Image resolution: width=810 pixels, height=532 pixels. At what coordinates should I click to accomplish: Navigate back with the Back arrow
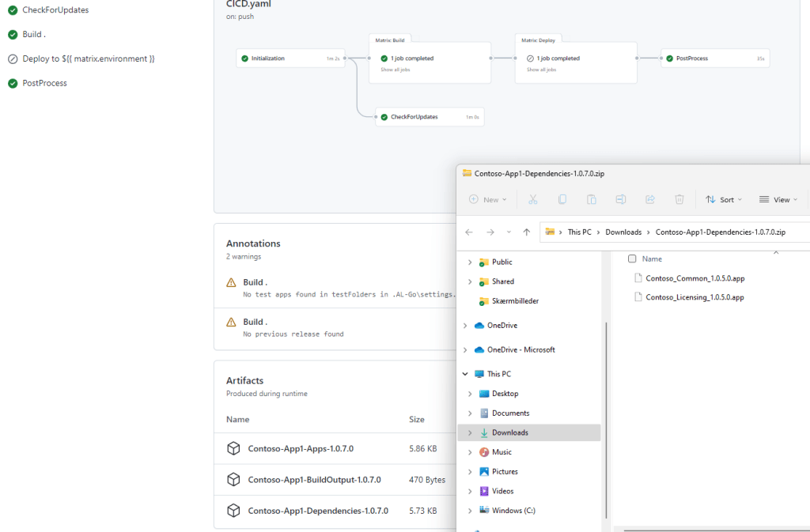coord(469,232)
